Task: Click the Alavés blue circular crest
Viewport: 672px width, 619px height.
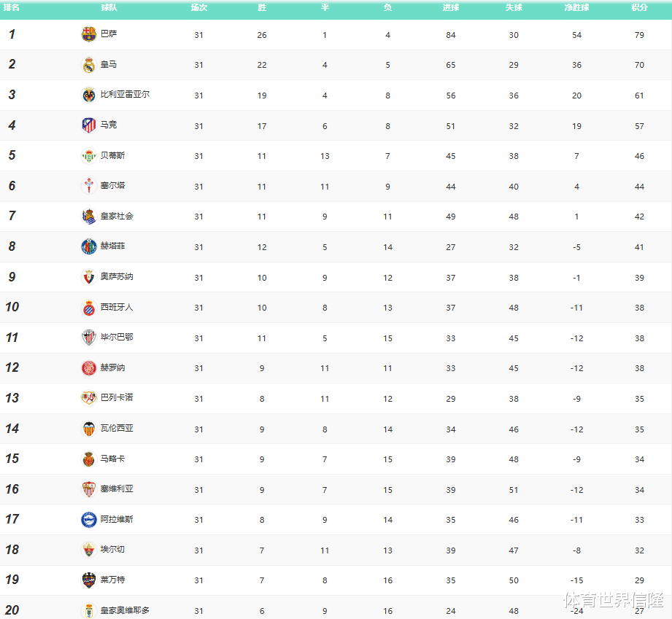Action: click(x=88, y=520)
